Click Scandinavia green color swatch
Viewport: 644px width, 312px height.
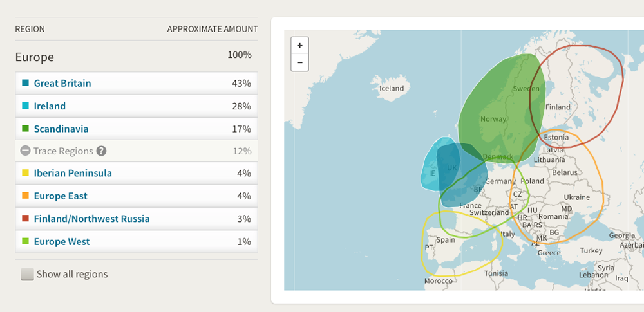tap(25, 129)
